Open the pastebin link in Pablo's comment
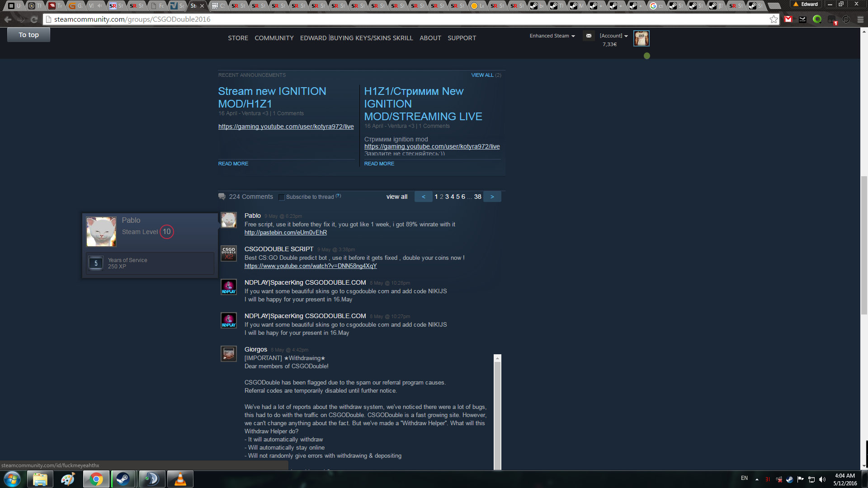The width and height of the screenshot is (868, 488). (285, 233)
